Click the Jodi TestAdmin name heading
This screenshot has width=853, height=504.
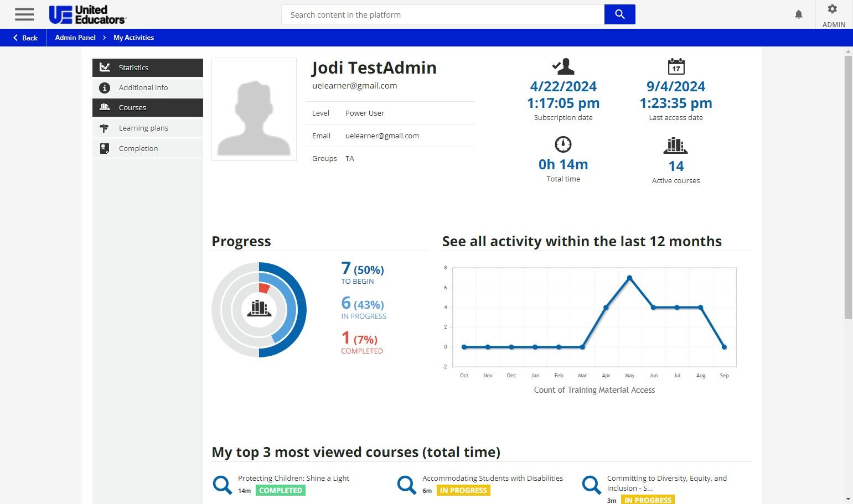374,68
